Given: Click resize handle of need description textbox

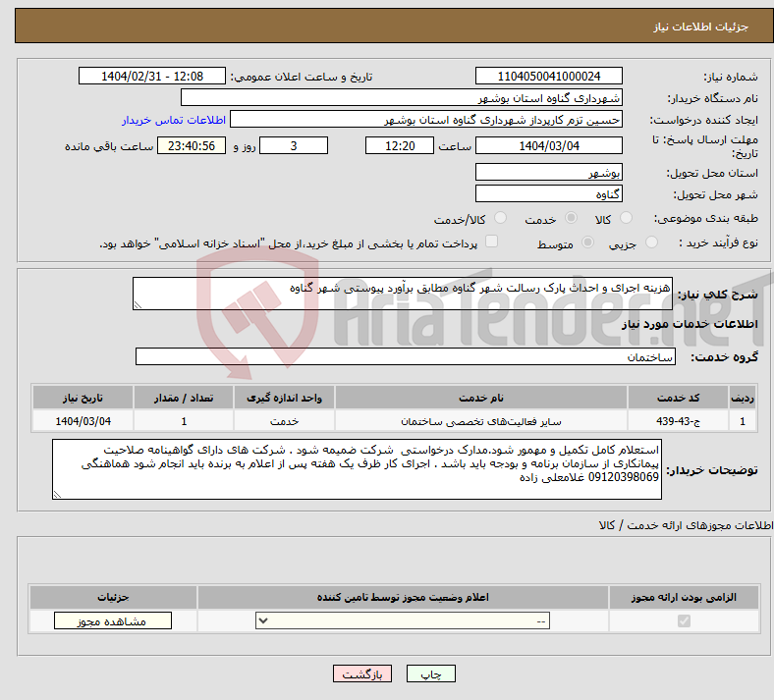Looking at the screenshot, I should (x=138, y=305).
